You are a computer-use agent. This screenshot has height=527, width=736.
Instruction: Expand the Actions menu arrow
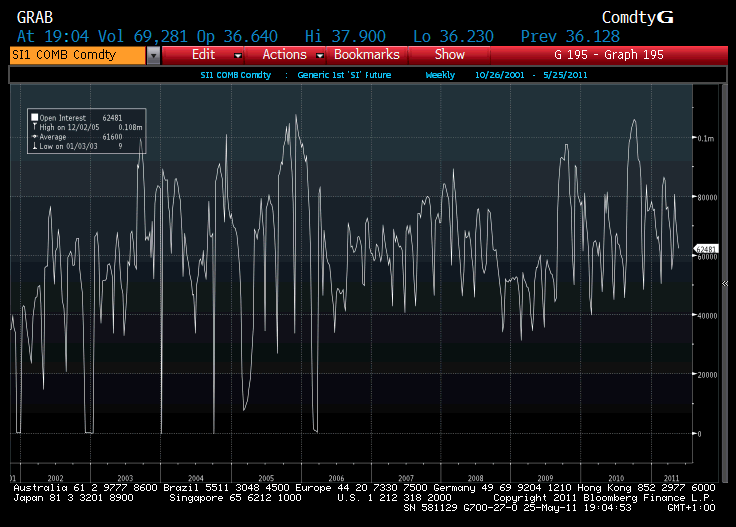[x=320, y=55]
